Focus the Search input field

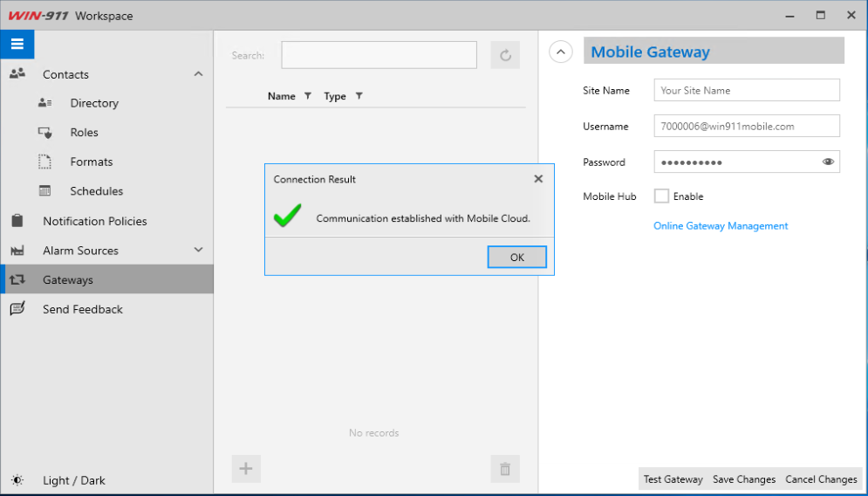379,55
